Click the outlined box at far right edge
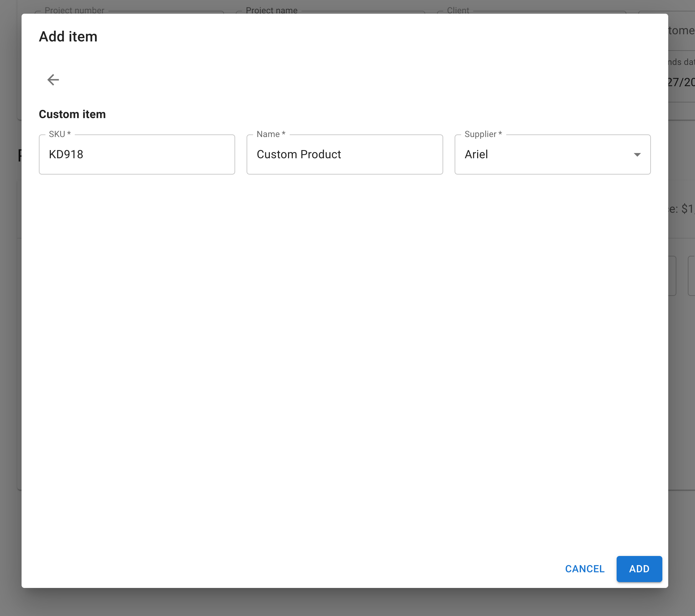Image resolution: width=695 pixels, height=616 pixels. [691, 276]
